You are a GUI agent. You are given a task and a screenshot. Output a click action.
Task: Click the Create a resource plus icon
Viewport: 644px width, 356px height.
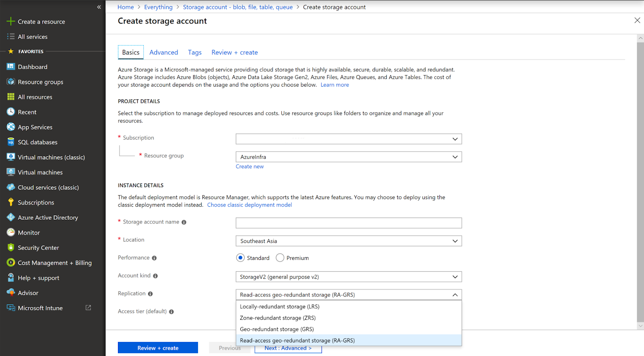[11, 21]
